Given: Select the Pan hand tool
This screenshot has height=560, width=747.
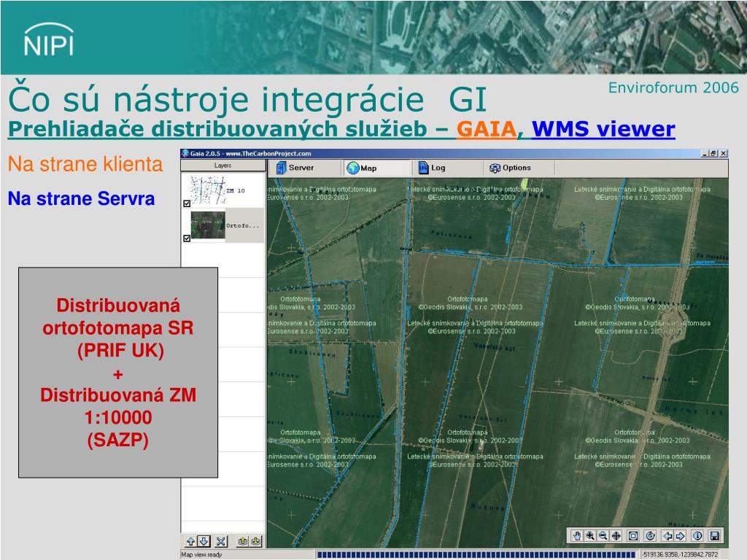Looking at the screenshot, I should 577,536.
